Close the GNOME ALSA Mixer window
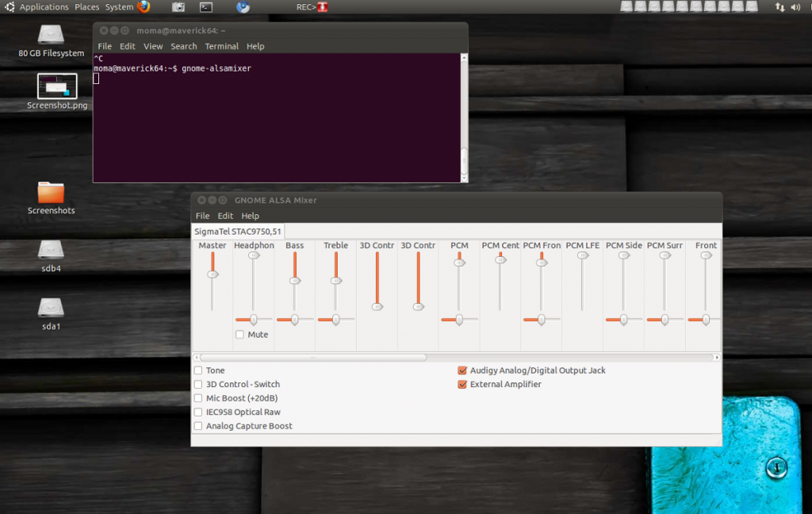This screenshot has height=514, width=812. point(201,200)
